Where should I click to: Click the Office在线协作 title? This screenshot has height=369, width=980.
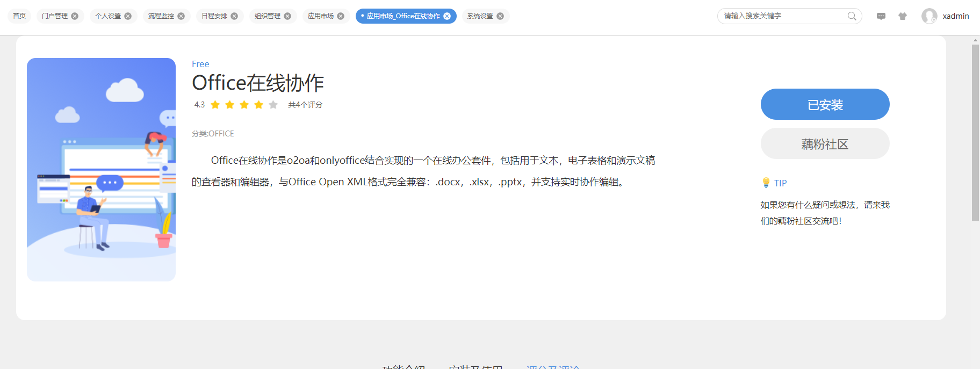pyautogui.click(x=258, y=83)
